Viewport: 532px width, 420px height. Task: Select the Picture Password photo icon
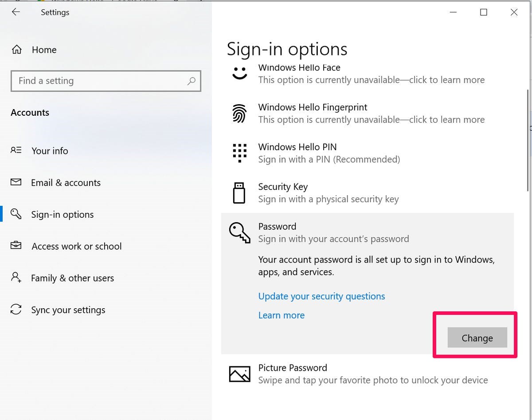tap(239, 373)
